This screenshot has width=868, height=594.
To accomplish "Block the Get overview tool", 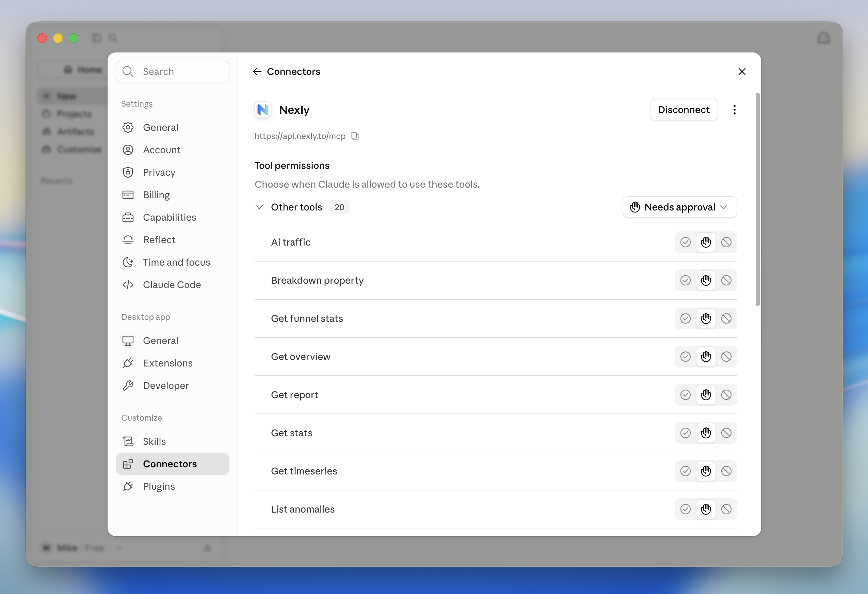I will pos(726,357).
